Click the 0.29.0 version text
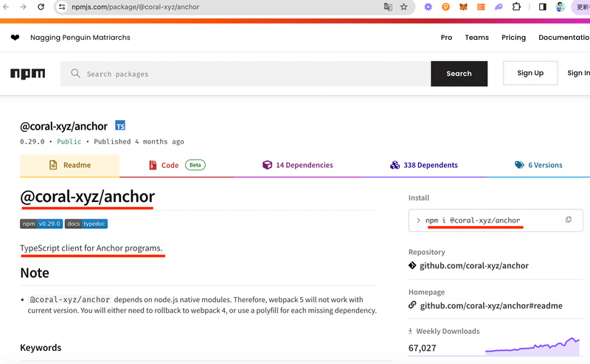590x364 pixels. point(32,141)
